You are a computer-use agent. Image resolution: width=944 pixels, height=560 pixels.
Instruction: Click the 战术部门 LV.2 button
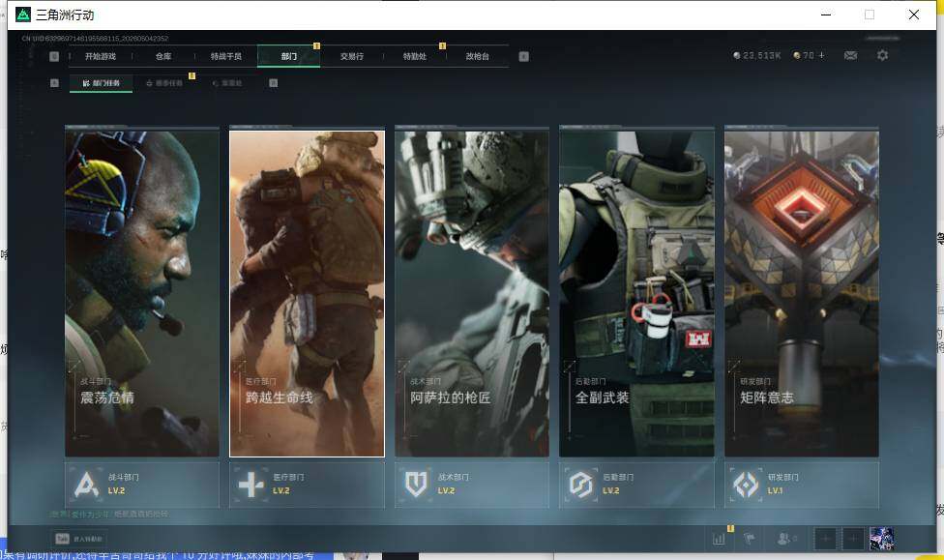[472, 485]
